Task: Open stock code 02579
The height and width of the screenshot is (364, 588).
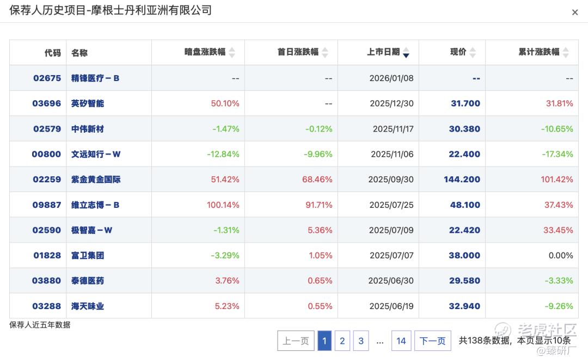Action: [x=47, y=129]
